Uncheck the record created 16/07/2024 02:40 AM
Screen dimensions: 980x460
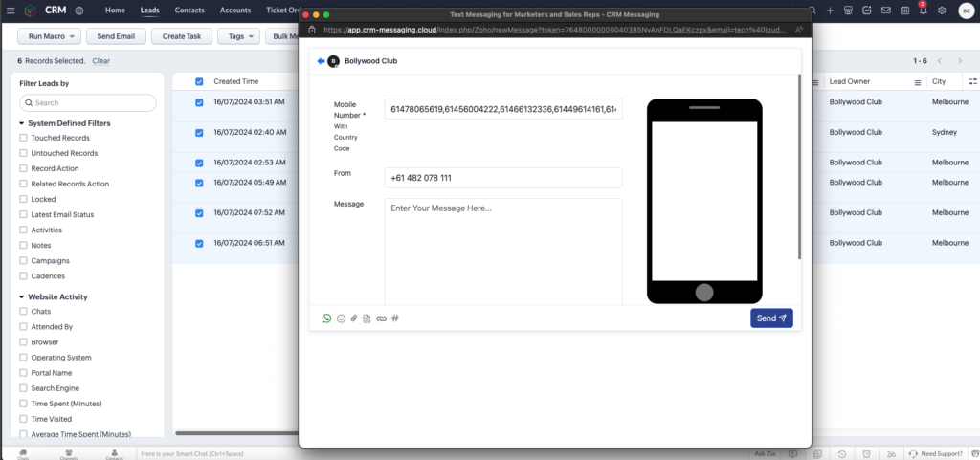pyautogui.click(x=199, y=133)
